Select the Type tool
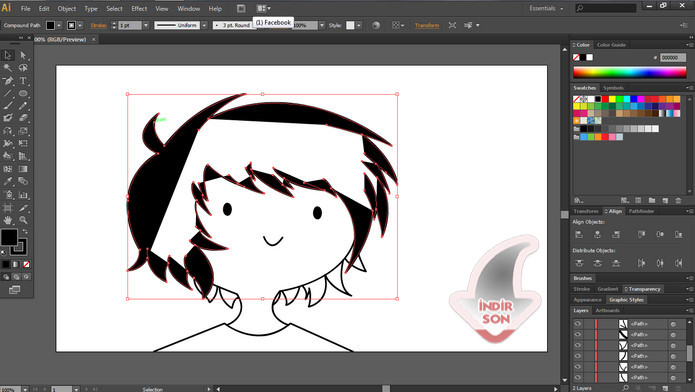695x392 pixels. tap(23, 81)
